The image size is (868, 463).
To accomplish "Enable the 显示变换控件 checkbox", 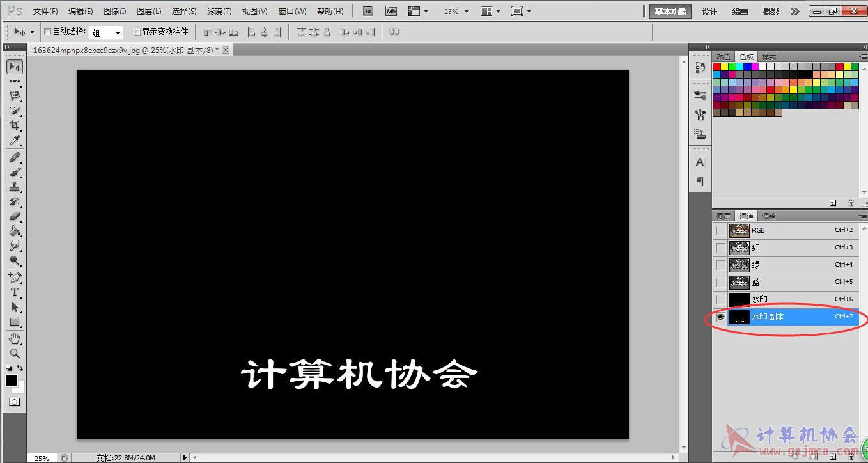I will (x=137, y=31).
